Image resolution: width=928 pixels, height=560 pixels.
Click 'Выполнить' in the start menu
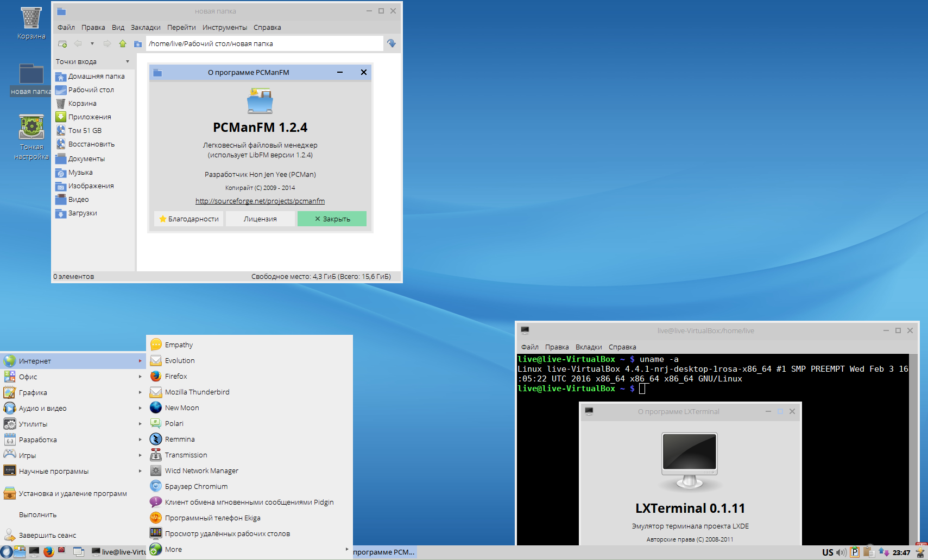coord(73,514)
